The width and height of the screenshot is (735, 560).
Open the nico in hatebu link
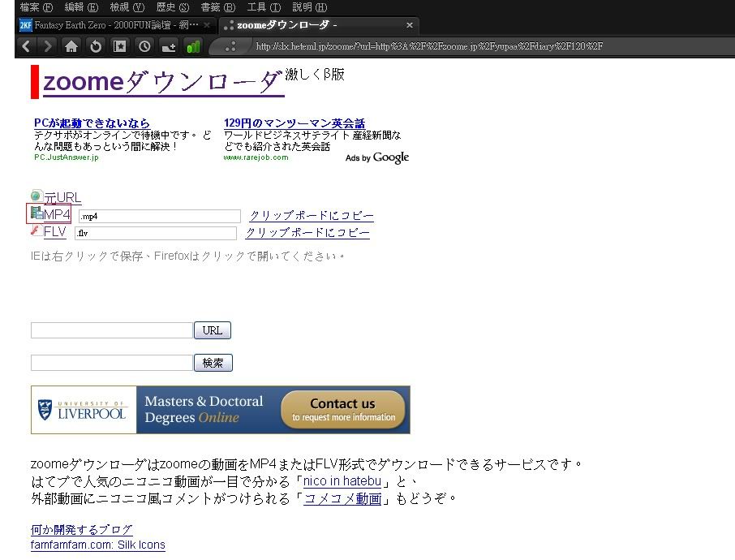(342, 481)
